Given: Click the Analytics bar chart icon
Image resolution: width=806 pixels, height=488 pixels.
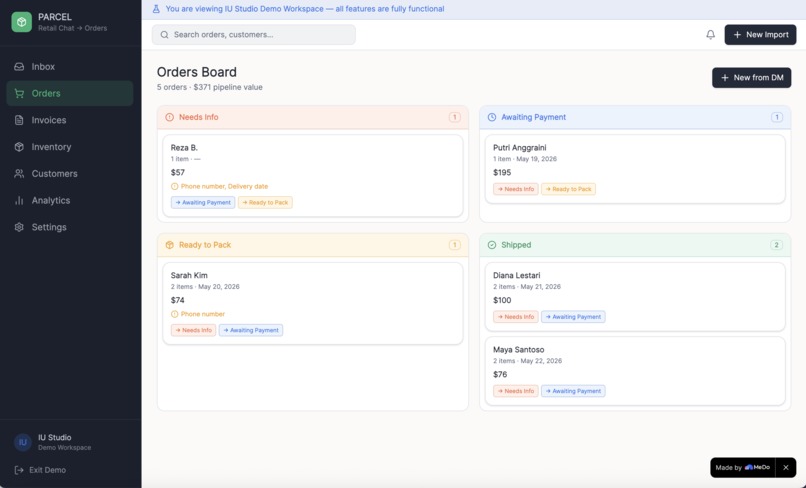Looking at the screenshot, I should tap(19, 200).
